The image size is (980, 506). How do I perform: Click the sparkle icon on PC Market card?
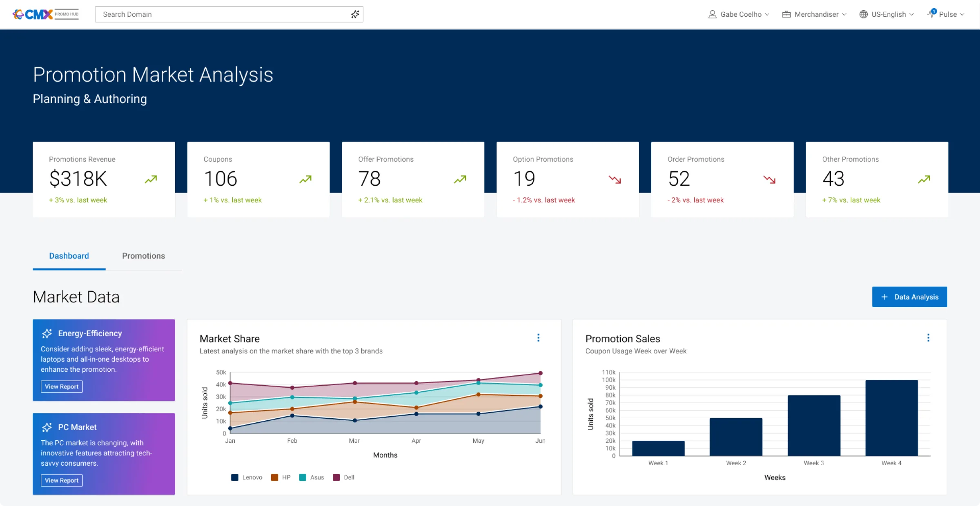(x=47, y=427)
